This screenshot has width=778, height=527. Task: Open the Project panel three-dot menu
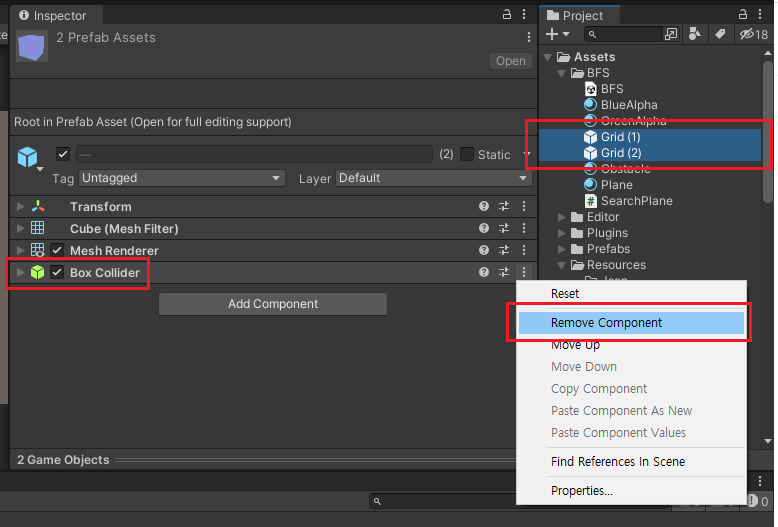point(760,14)
